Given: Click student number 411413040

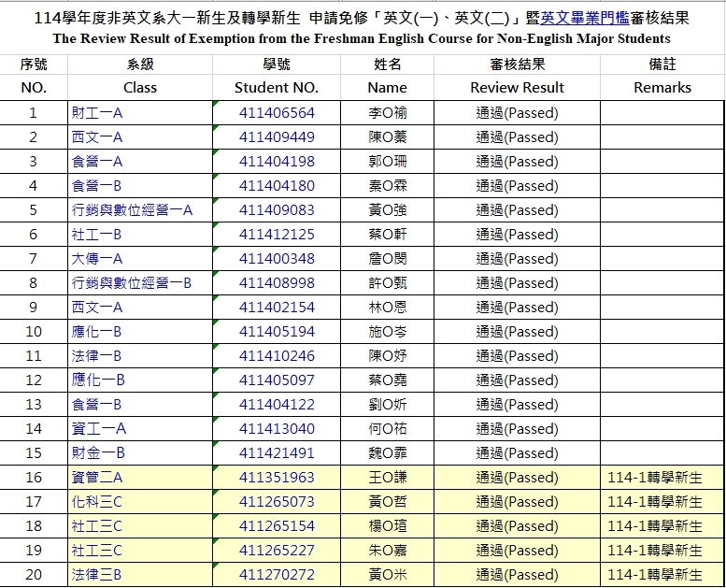Looking at the screenshot, I should (277, 429).
